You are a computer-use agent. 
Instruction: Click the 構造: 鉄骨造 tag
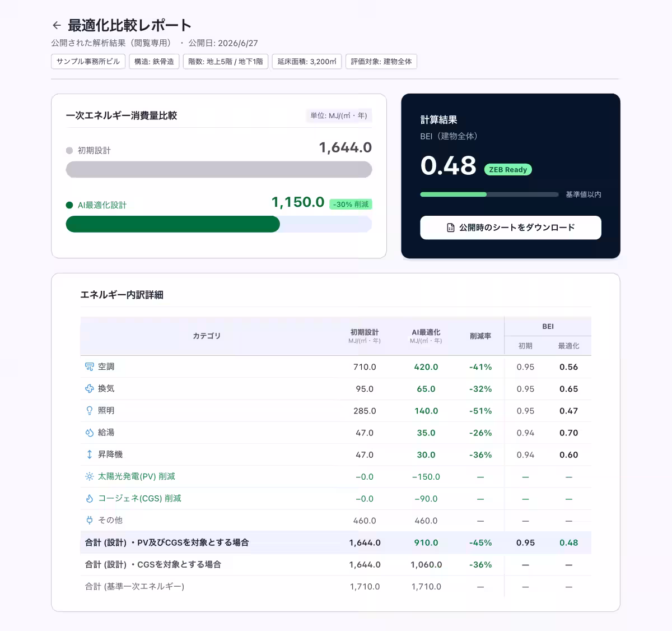(x=154, y=62)
